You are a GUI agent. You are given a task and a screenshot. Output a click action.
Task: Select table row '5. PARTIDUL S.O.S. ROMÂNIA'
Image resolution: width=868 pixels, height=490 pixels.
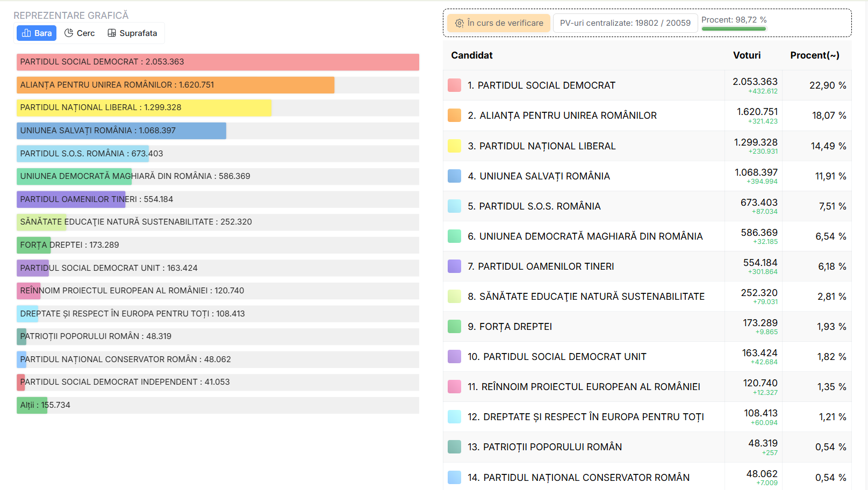pyautogui.click(x=647, y=206)
